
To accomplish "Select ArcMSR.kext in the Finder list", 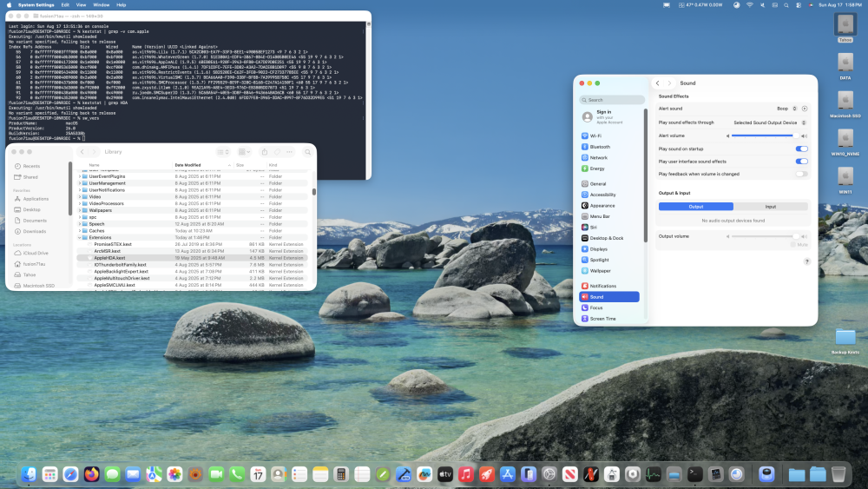I will (192, 251).
